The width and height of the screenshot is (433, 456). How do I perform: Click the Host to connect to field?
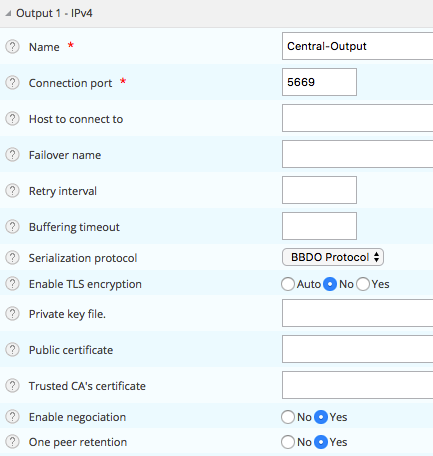[357, 118]
